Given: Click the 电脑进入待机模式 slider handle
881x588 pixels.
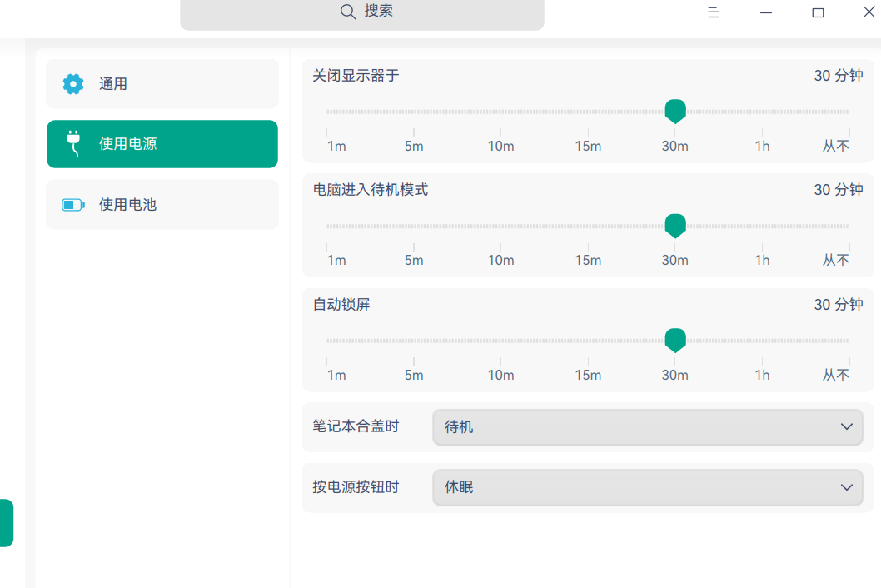Looking at the screenshot, I should [675, 226].
